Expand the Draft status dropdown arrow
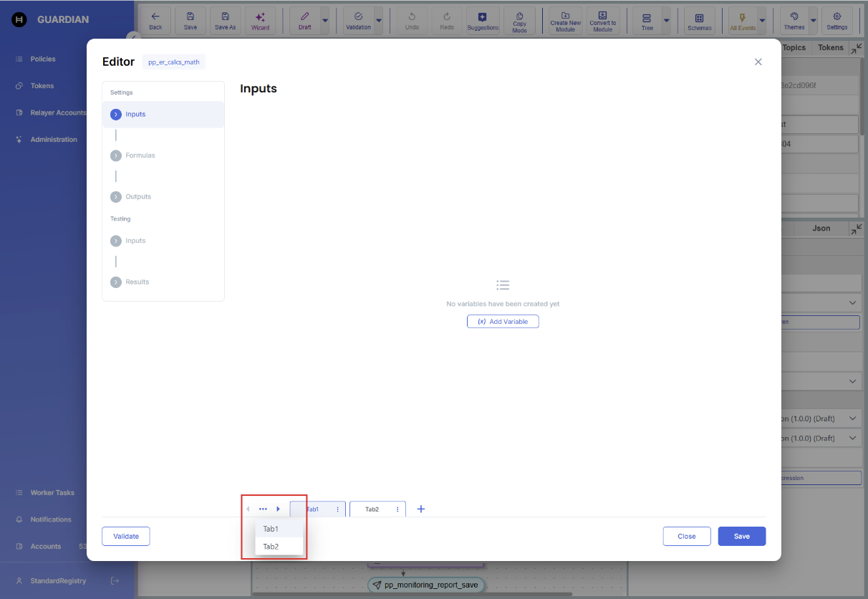Image resolution: width=868 pixels, height=599 pixels. [x=325, y=21]
